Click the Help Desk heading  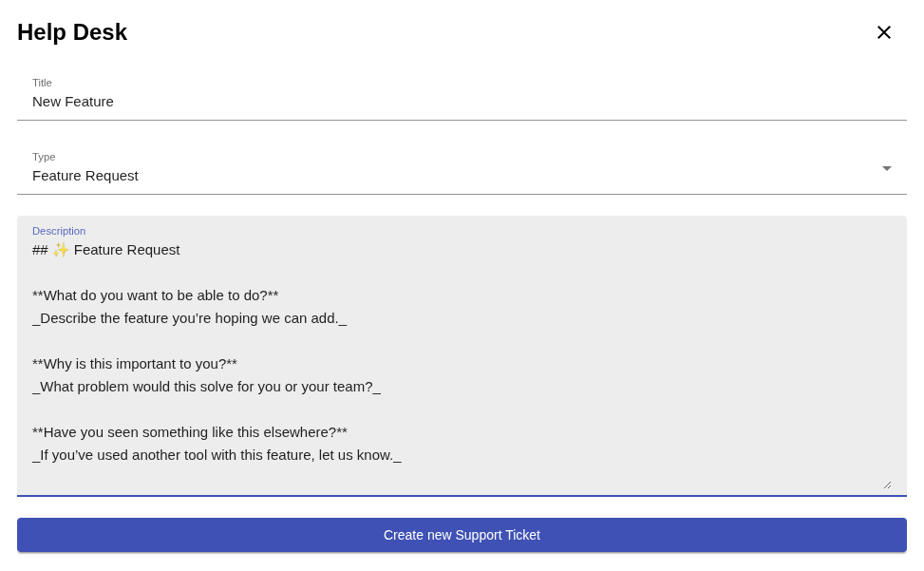click(x=72, y=32)
